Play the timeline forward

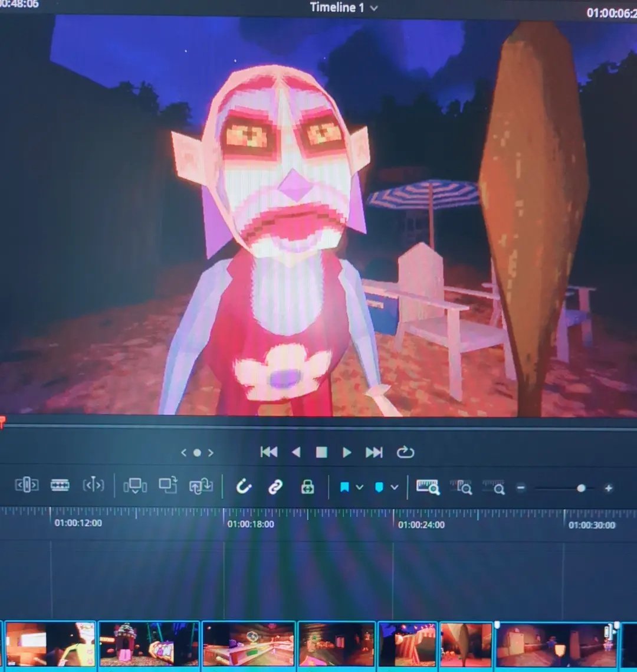pos(347,453)
